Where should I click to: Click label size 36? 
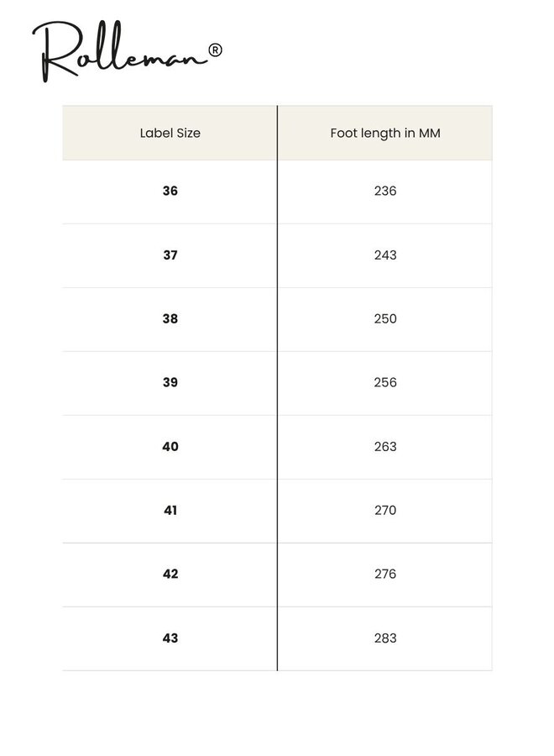click(170, 191)
